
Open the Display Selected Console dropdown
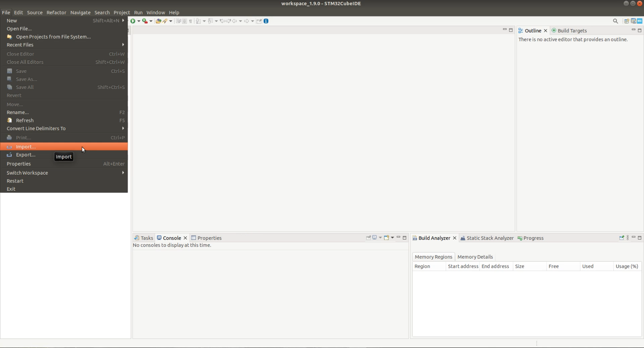point(380,238)
